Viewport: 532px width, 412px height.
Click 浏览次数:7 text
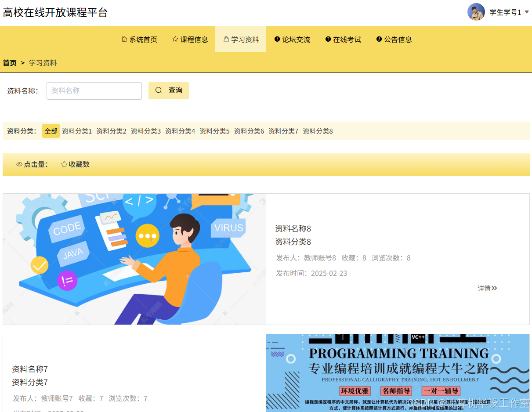(x=128, y=398)
